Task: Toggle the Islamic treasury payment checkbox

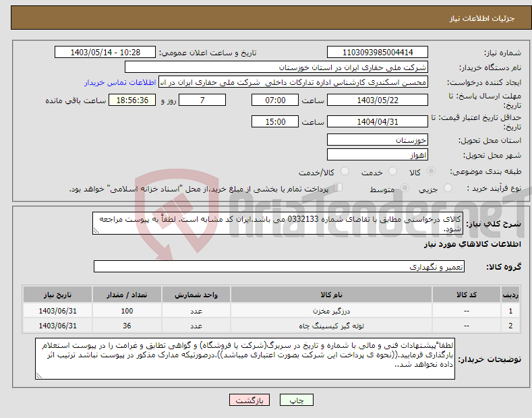Action: tap(338, 187)
